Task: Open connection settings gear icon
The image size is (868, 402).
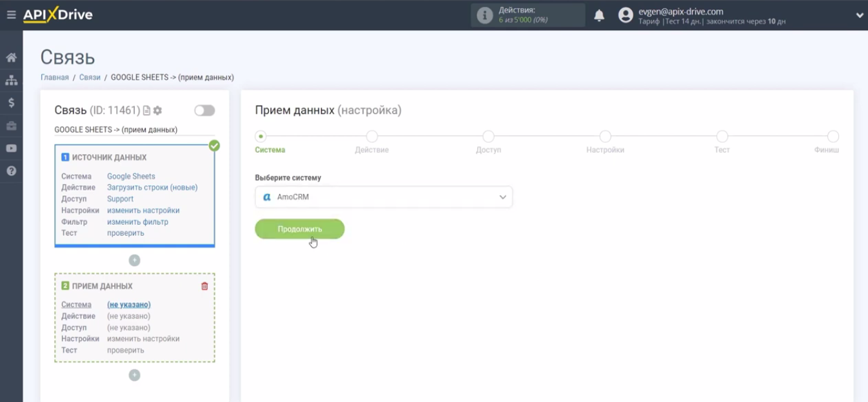Action: (x=157, y=111)
